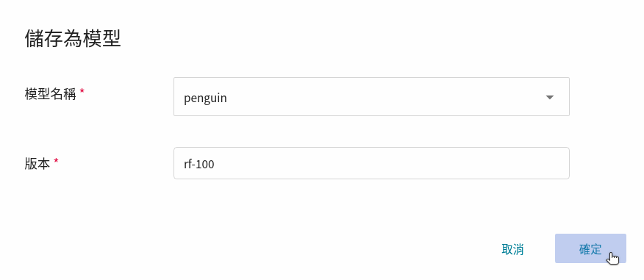This screenshot has height=280, width=644.
Task: Place cursor in rf-100 version text
Action: [199, 164]
